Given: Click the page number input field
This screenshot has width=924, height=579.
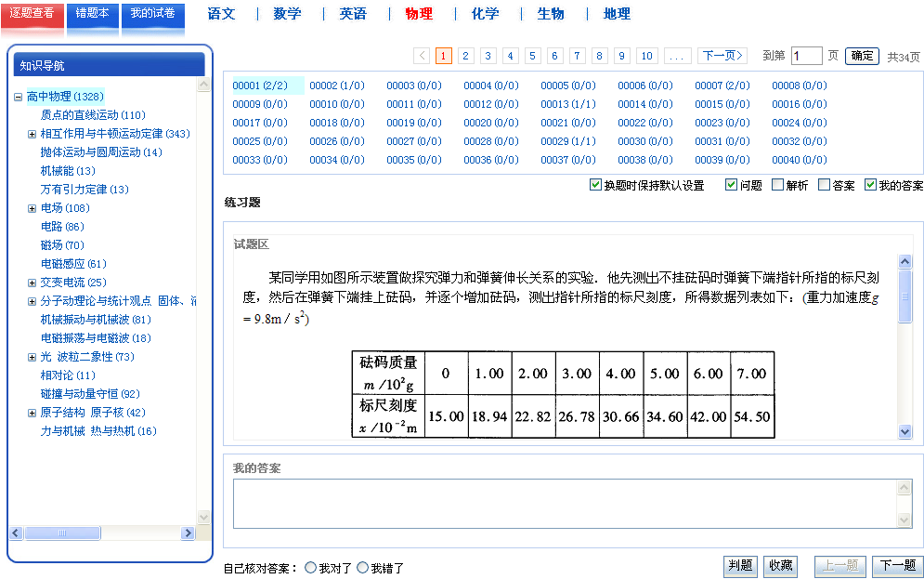Looking at the screenshot, I should [806, 56].
